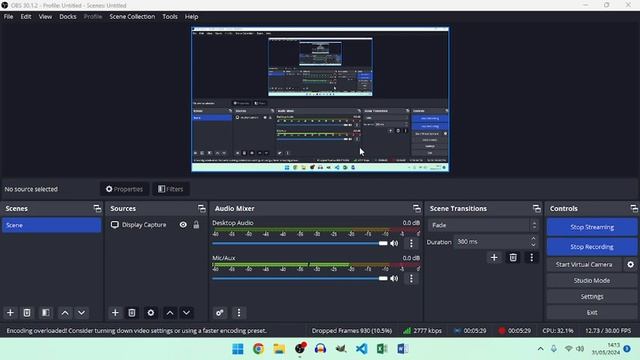Viewport: 640px width, 360px height.
Task: Toggle Display Capture visibility eye
Action: click(x=183, y=225)
